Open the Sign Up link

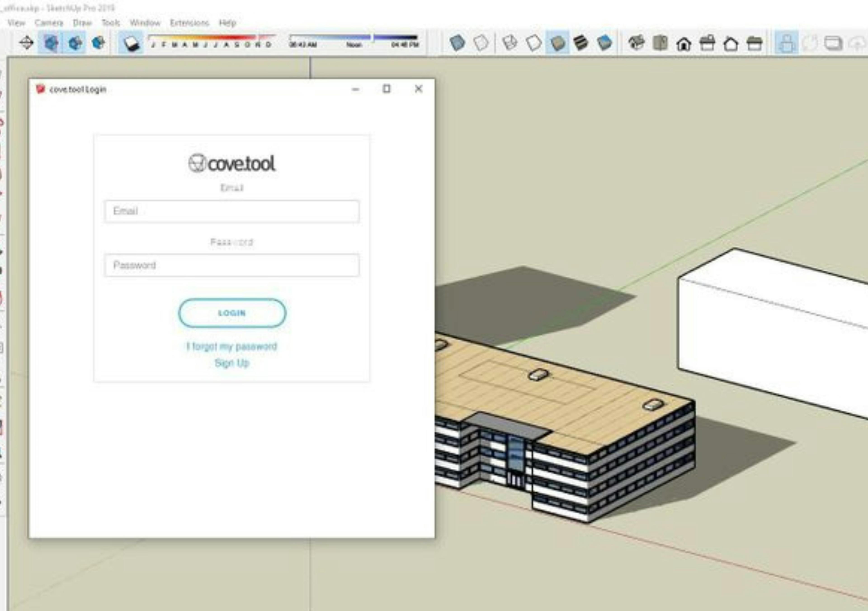pos(232,363)
